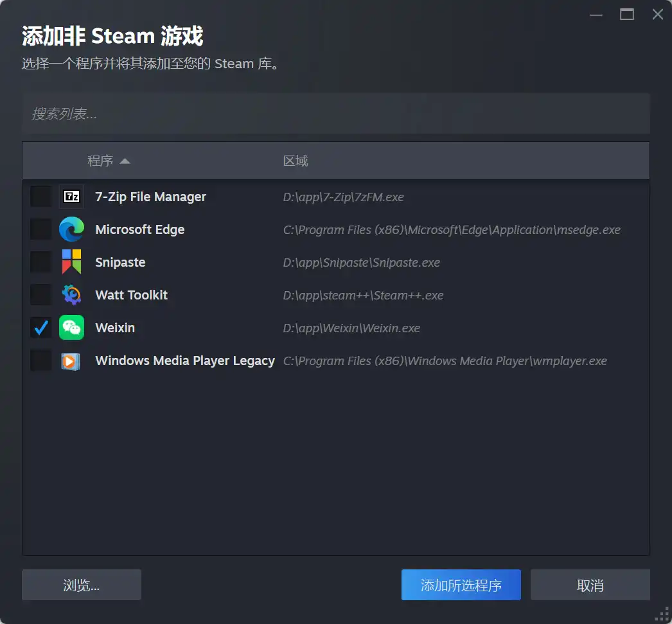The width and height of the screenshot is (672, 624).
Task: Check the checkbox next to 7-Zip File Manager
Action: click(x=40, y=197)
